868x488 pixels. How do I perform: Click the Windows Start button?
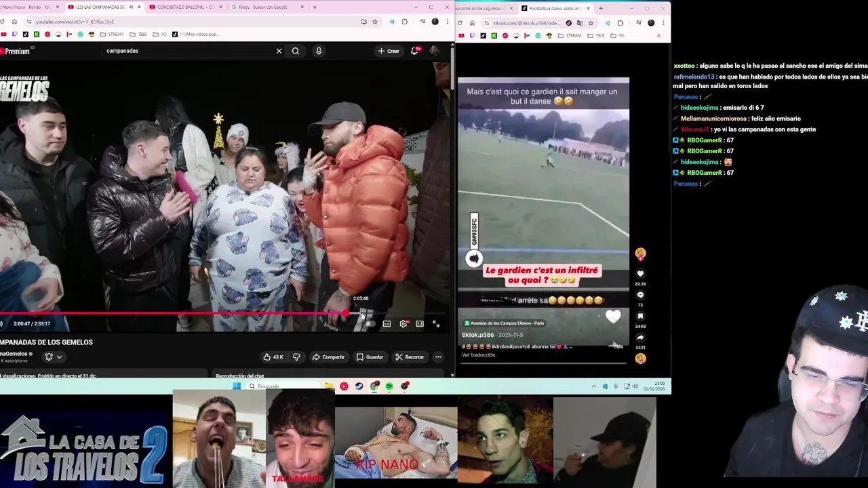237,386
